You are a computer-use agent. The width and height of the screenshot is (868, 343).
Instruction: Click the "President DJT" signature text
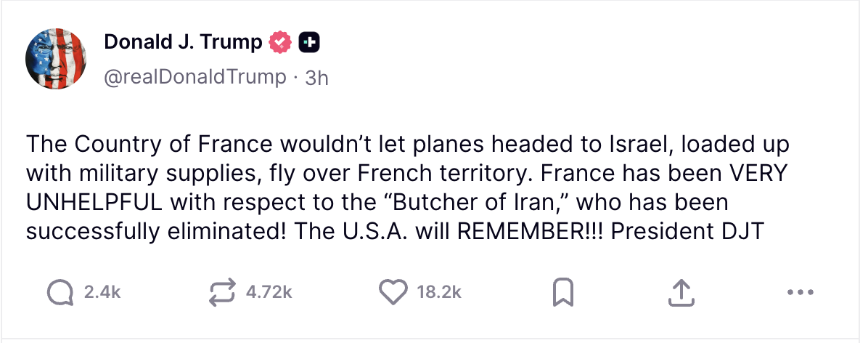click(x=688, y=232)
